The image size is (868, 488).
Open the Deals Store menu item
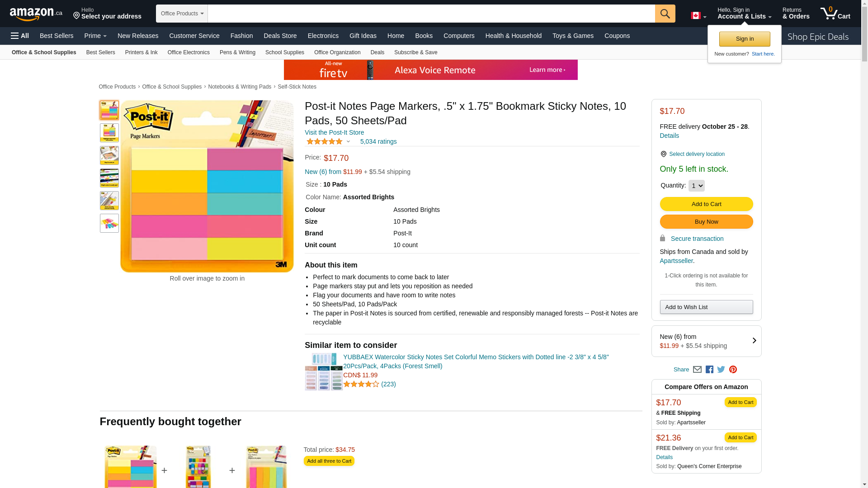[x=280, y=36]
